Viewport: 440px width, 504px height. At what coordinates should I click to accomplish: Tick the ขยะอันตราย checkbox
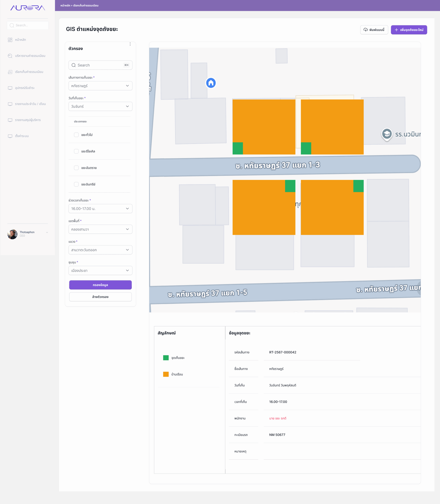tap(76, 168)
